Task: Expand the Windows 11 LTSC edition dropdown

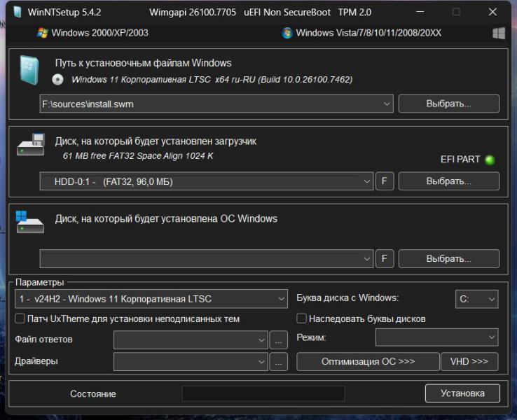Action: pos(281,299)
